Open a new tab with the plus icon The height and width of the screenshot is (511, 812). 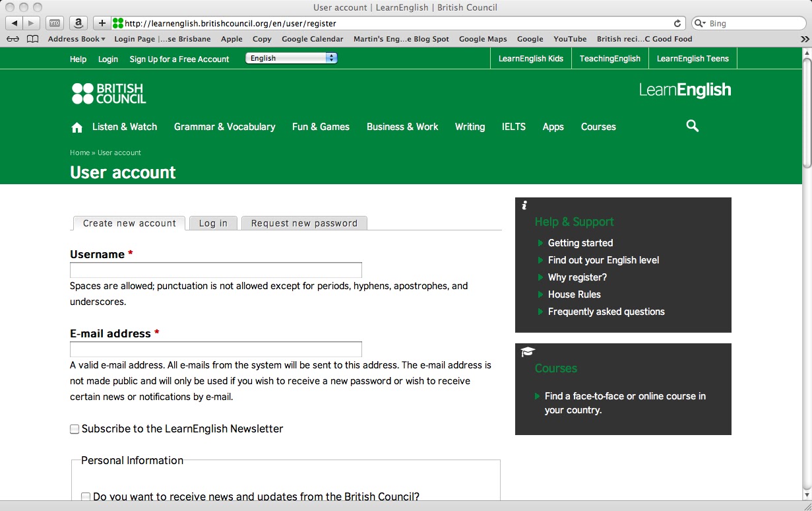pyautogui.click(x=101, y=22)
